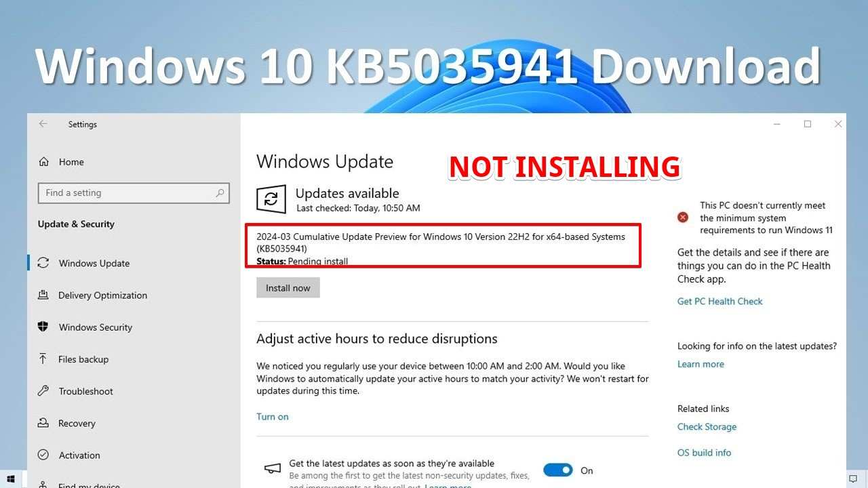Screen dimensions: 868x488
Task: Click the Turn on active hours link
Action: [x=273, y=417]
